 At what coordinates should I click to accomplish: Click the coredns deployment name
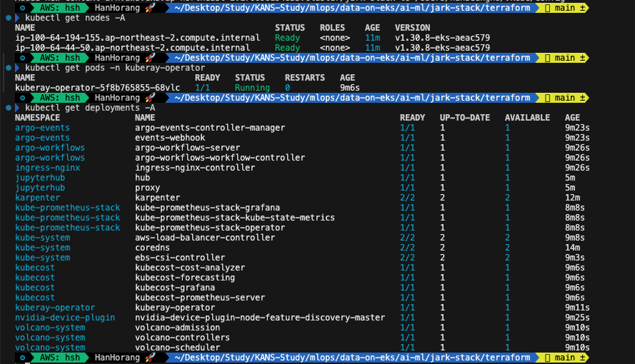pos(152,248)
